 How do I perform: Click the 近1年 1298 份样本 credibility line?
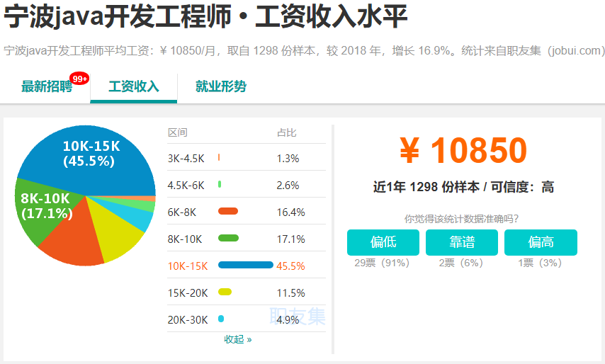click(463, 187)
